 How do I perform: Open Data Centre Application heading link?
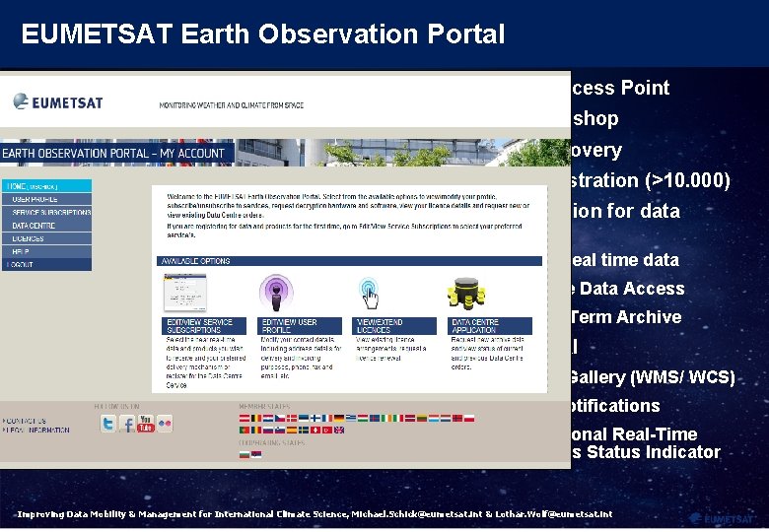[489, 326]
